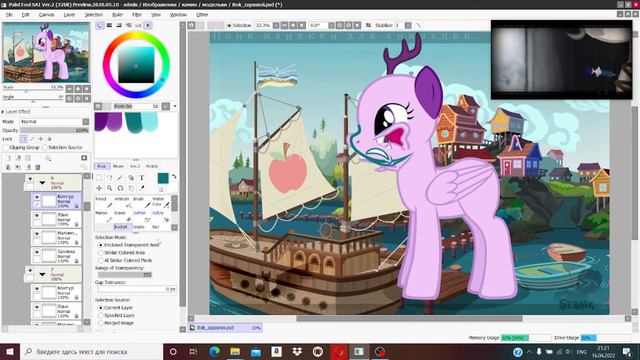The height and width of the screenshot is (360, 640).
Task: Show the scratchpad panel icon
Action: pos(148,25)
